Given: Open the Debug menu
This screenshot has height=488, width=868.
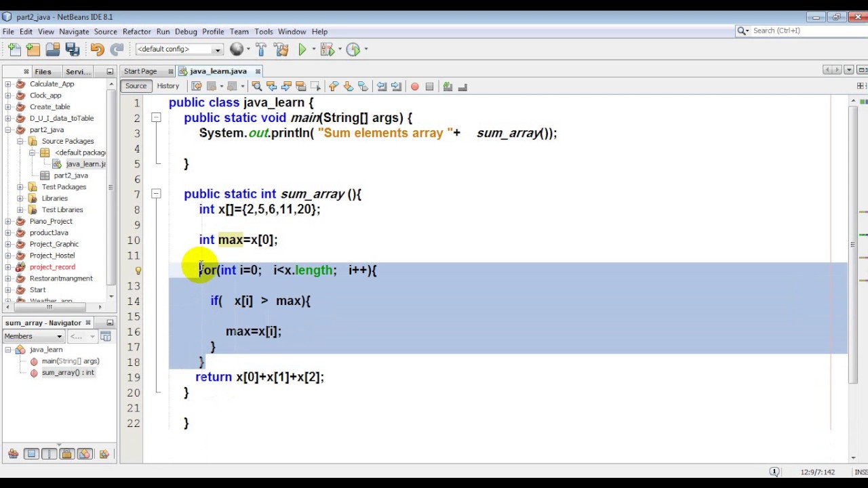Looking at the screenshot, I should pyautogui.click(x=186, y=31).
